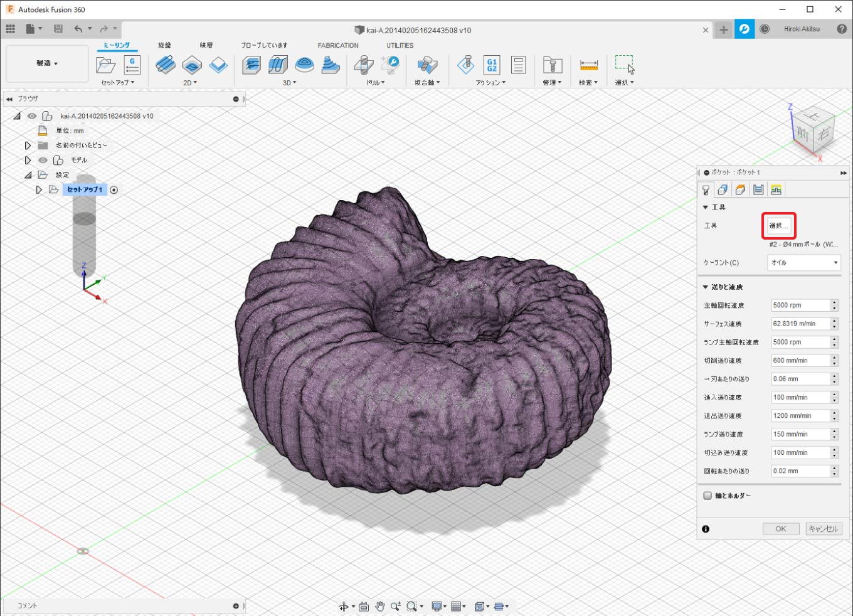853x616 pixels.
Task: Open the Geometry tab in pocket dialog
Action: (x=723, y=190)
